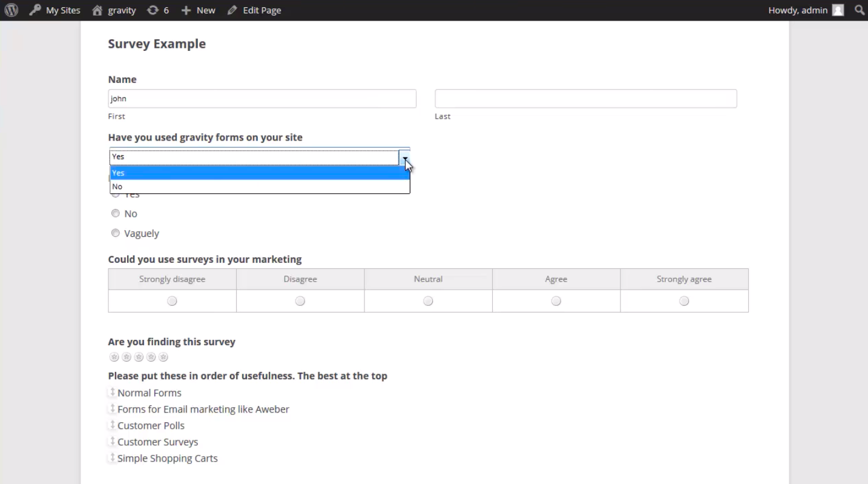The width and height of the screenshot is (868, 484).
Task: Open the WordPress logo menu
Action: point(11,10)
